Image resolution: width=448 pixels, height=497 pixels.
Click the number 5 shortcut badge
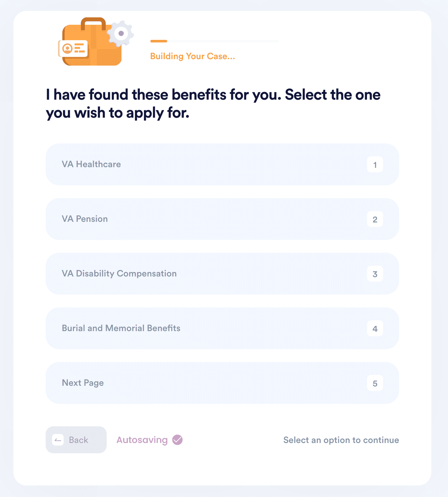click(375, 383)
